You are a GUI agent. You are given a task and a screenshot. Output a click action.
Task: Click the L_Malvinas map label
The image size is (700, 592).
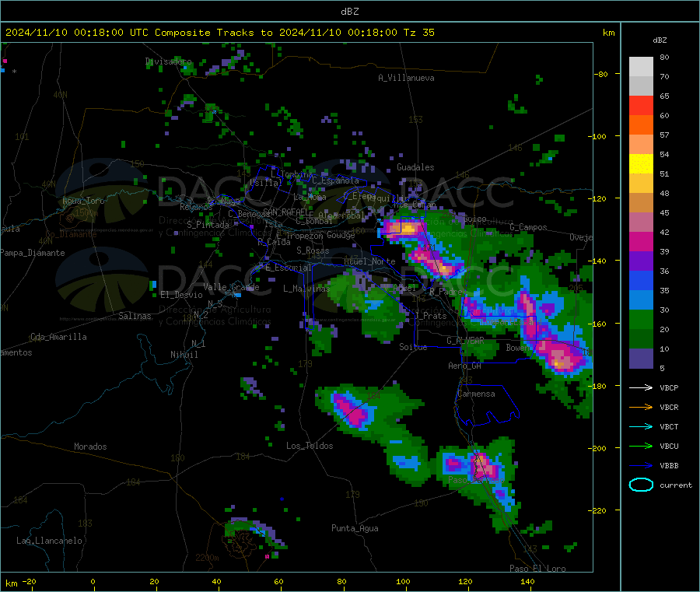(306, 289)
